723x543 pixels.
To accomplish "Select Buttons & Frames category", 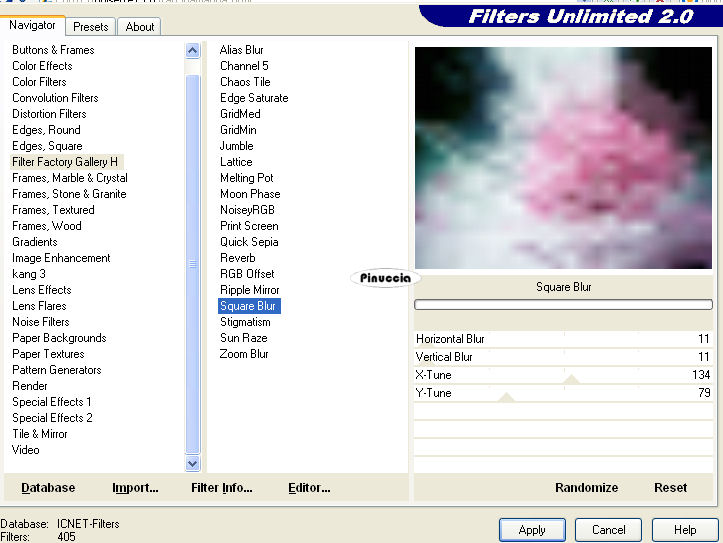I will [x=53, y=50].
